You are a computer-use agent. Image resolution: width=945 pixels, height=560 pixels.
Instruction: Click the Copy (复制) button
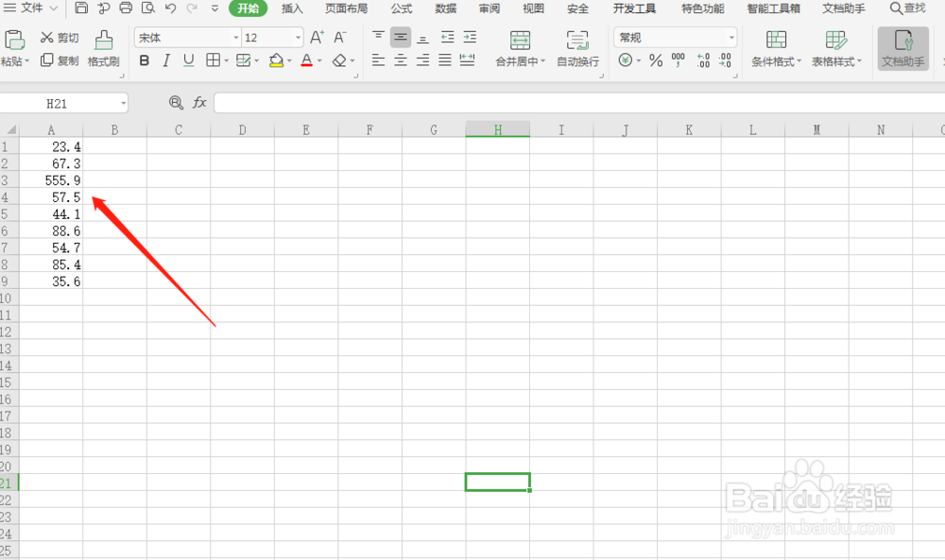pyautogui.click(x=60, y=60)
